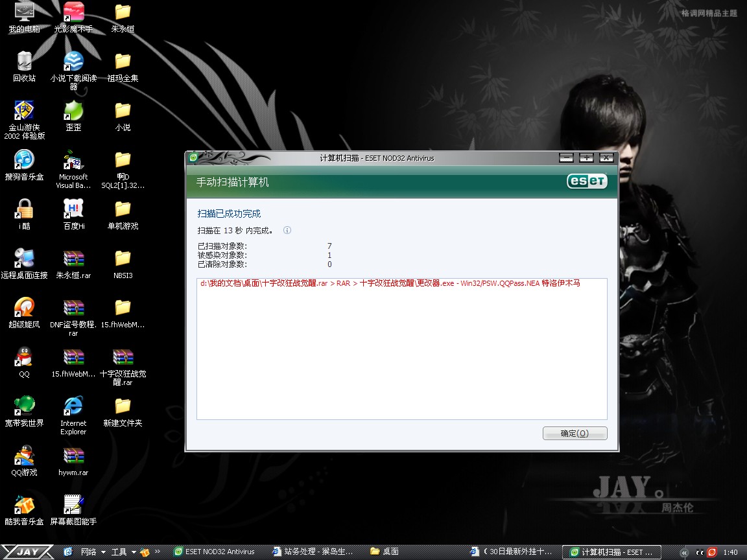Click the ESET tray icon

coord(712,552)
